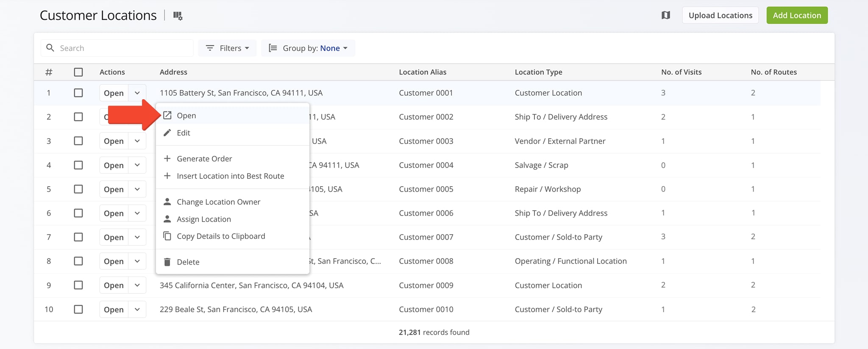
Task: Click plus icon for Insert Location into Best Route
Action: point(167,176)
